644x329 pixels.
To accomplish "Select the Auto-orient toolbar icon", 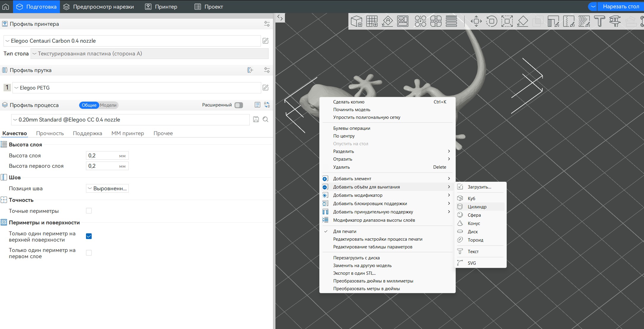I will point(387,21).
